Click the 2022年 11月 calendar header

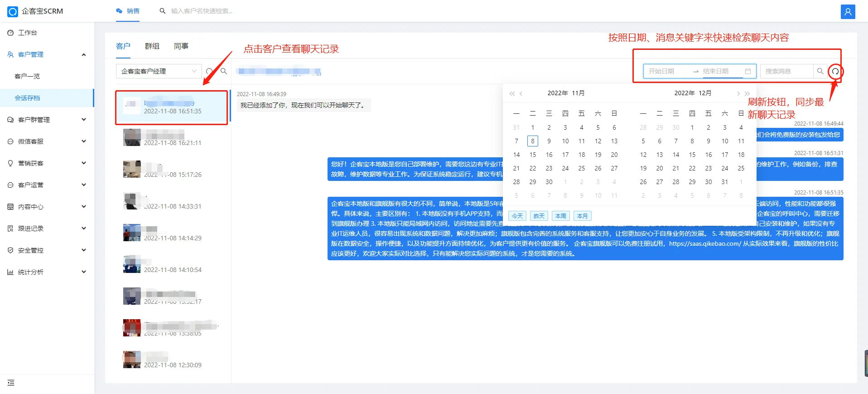566,93
